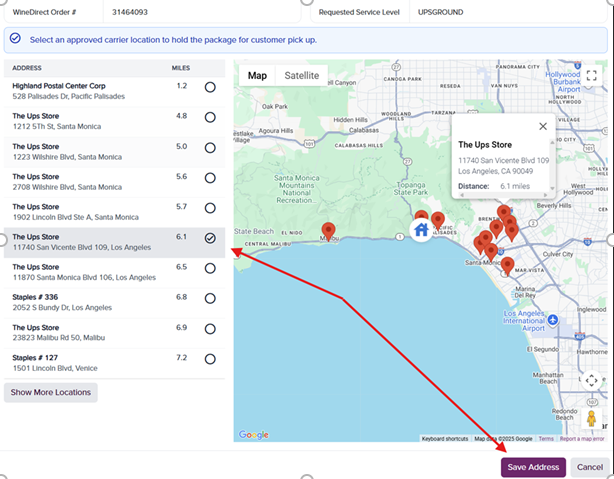Click the red pin at Malibu
The width and height of the screenshot is (614, 479).
(328, 231)
